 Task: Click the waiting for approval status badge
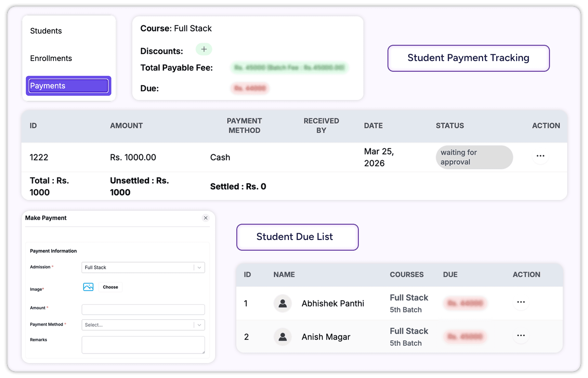[x=474, y=157]
